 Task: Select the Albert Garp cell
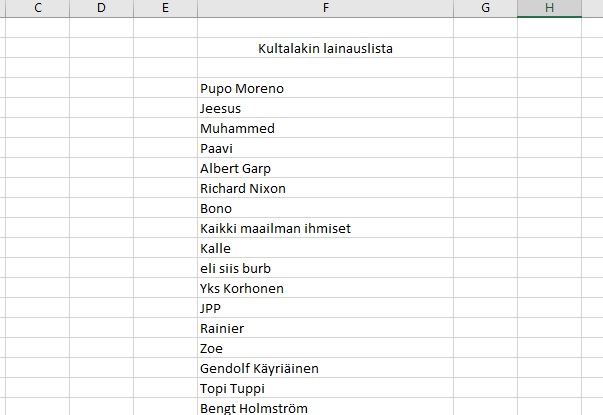click(325, 168)
